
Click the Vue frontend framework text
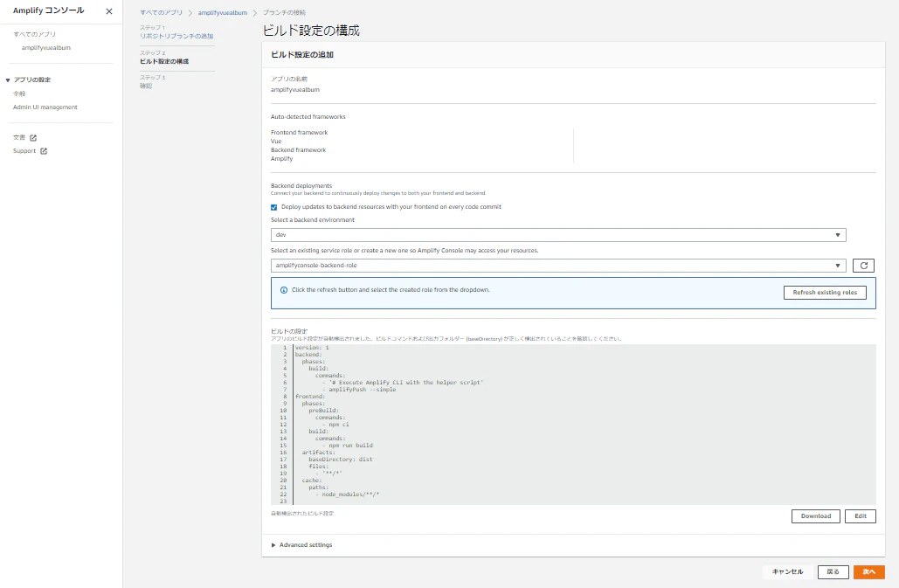point(276,141)
